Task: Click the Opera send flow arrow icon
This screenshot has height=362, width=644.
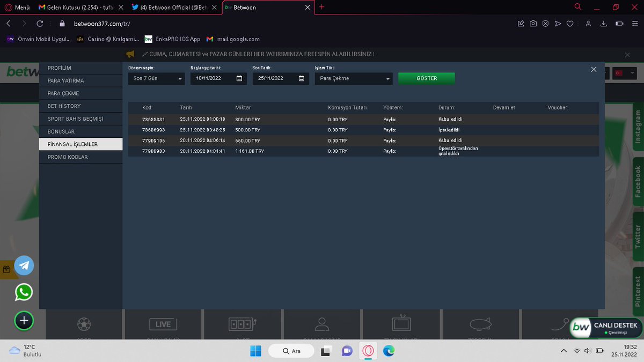Action: coord(558,24)
